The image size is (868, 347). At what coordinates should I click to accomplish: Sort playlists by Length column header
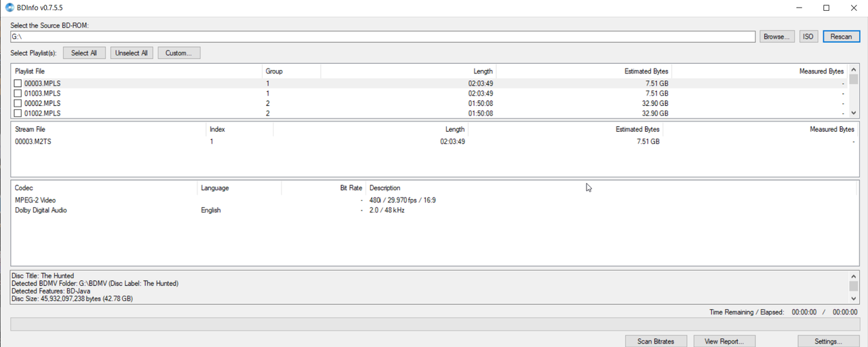[x=408, y=71]
